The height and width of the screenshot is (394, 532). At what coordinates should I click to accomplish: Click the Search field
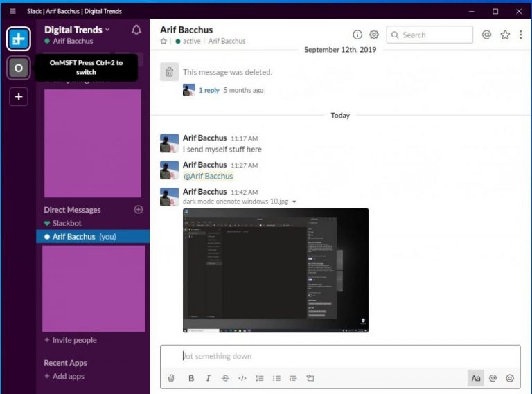(429, 35)
